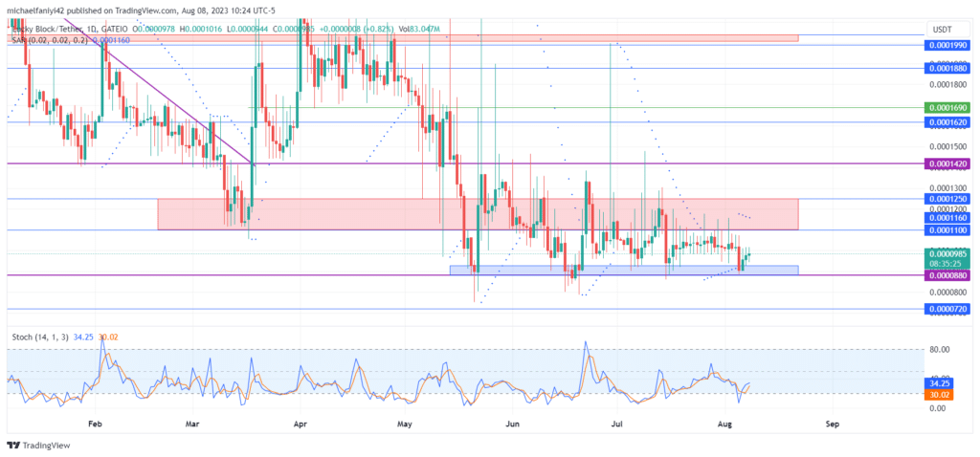This screenshot has width=980, height=457.
Task: Click the 0.0001160 SAR price label
Action: (x=947, y=217)
